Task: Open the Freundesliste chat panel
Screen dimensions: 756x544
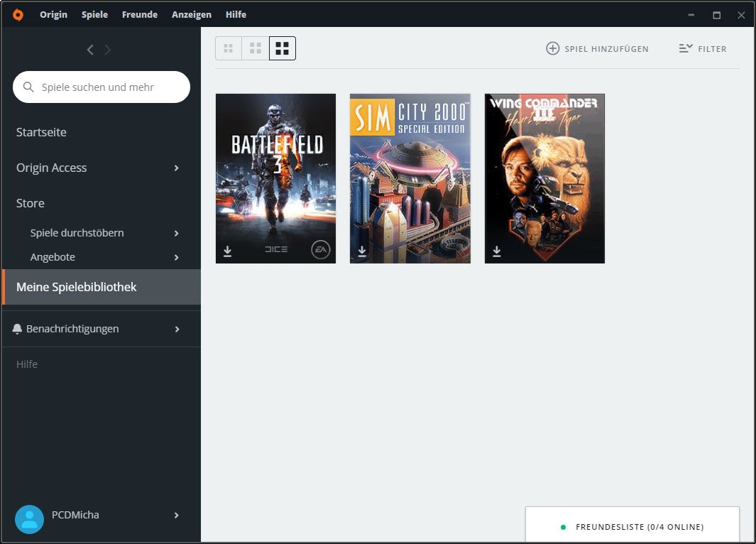Action: pos(632,527)
